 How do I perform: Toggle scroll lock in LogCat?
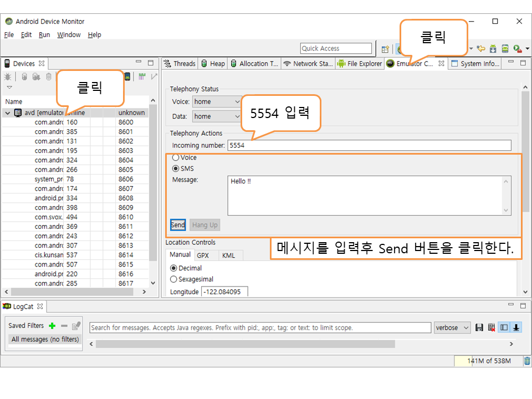tap(516, 328)
